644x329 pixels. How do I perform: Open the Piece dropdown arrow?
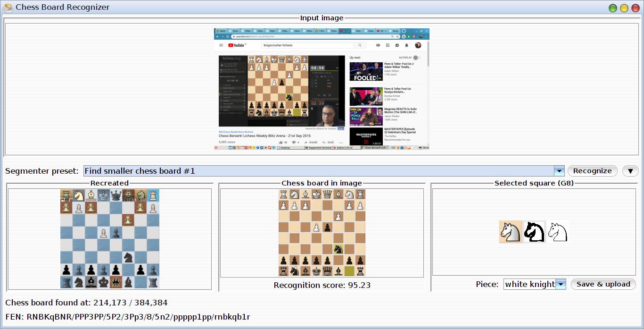click(561, 284)
